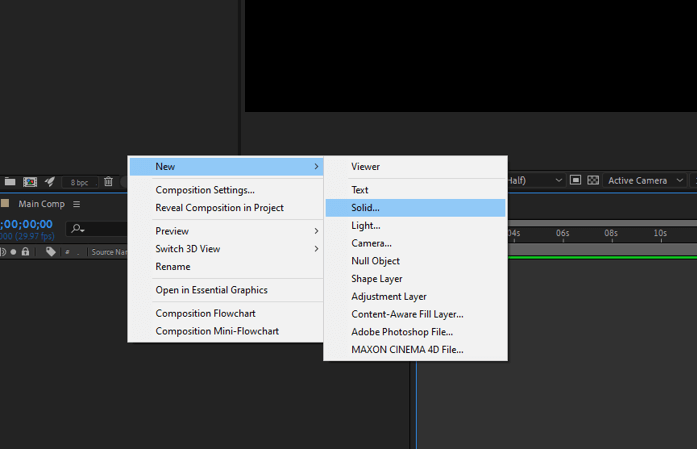Viewport: 697px width, 449px height.
Task: Click the label tag column icon
Action: pyautogui.click(x=51, y=252)
